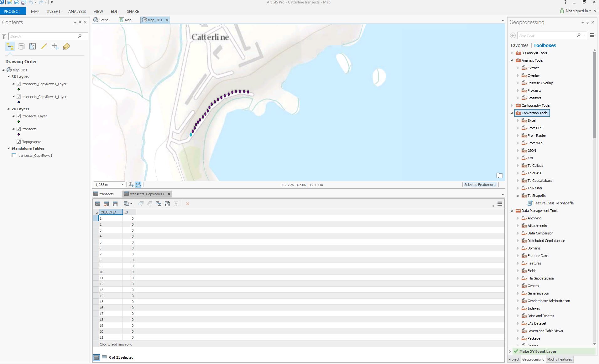This screenshot has height=364, width=599.
Task: Toggle first transects_CopyRows1_Layer visibility checkbox
Action: coord(19,84)
